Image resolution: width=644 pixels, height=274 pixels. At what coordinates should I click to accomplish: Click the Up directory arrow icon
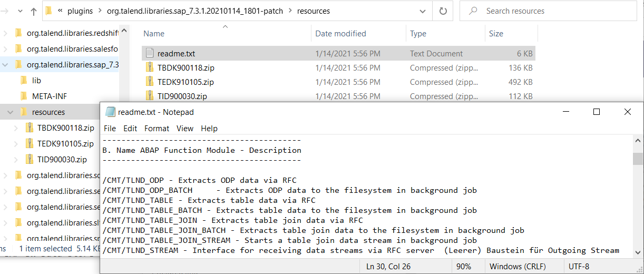pyautogui.click(x=34, y=11)
